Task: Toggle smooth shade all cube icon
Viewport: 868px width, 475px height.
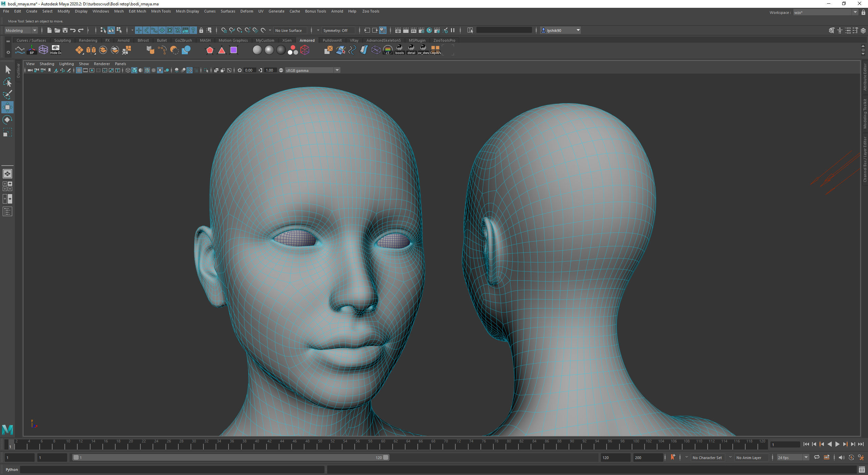Action: click(x=134, y=70)
